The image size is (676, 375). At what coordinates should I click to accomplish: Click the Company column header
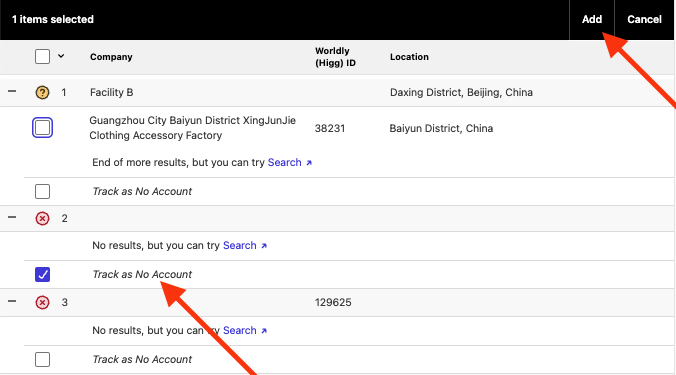tap(111, 57)
